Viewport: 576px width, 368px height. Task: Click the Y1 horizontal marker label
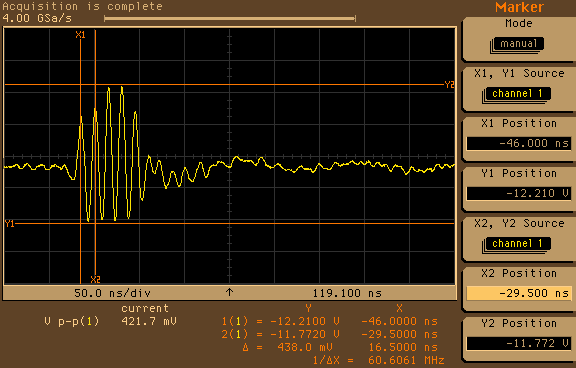coord(10,224)
